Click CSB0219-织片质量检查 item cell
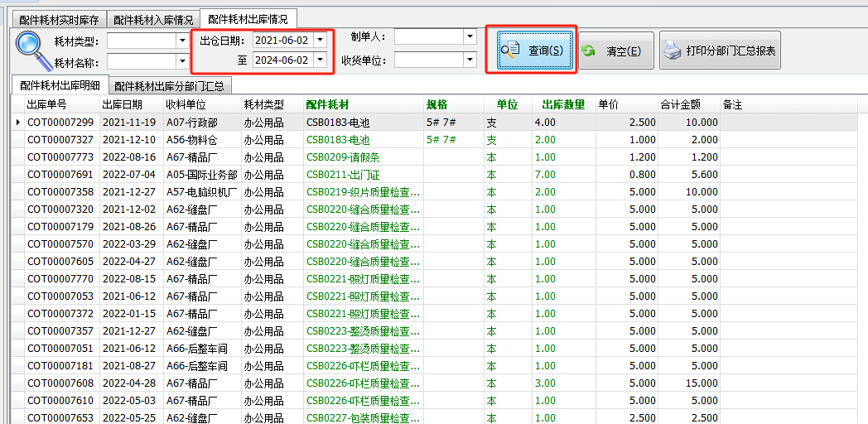 coord(363,192)
